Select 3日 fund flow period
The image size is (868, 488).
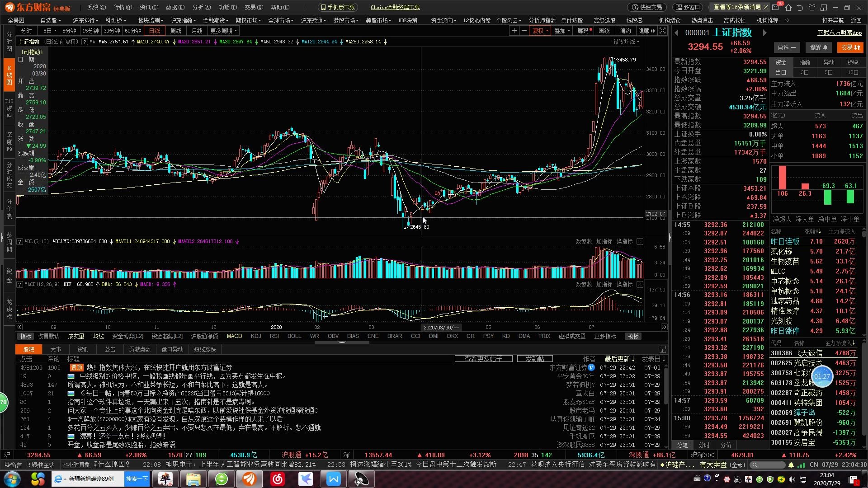[805, 73]
